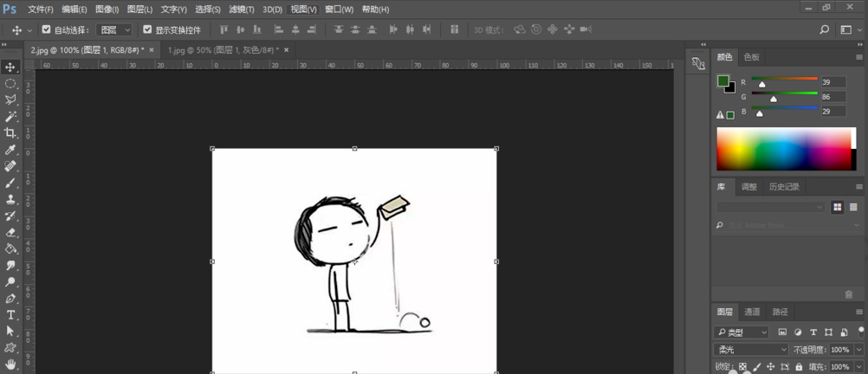Select the Eyedropper tool
The height and width of the screenshot is (374, 868).
(x=10, y=150)
